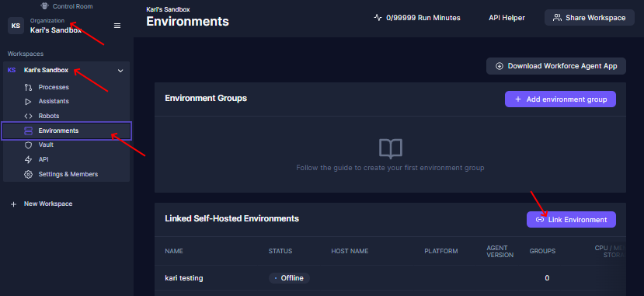This screenshot has width=644, height=296.
Task: Click Download Workforce Agent App button
Action: point(556,66)
